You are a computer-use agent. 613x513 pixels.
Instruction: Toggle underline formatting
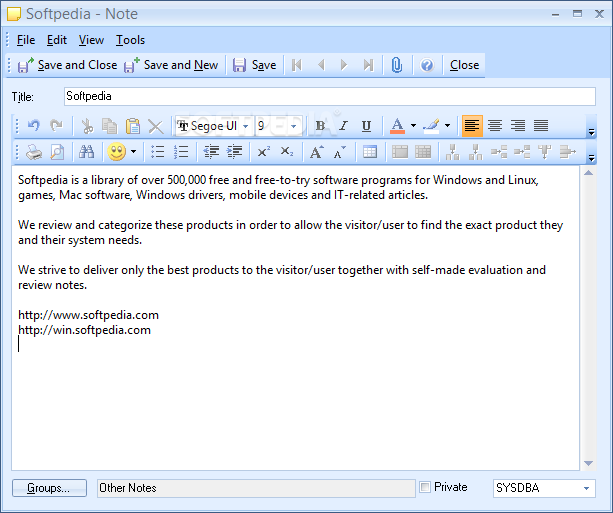(x=366, y=126)
